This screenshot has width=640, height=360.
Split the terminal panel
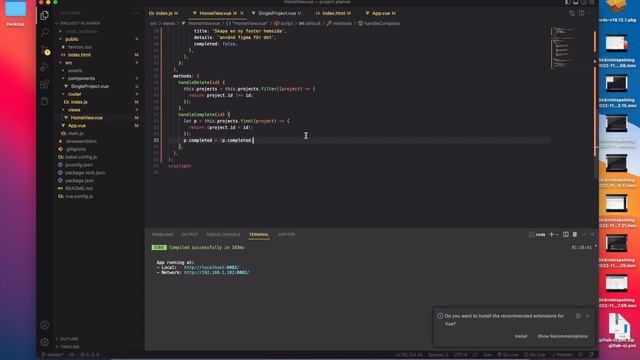click(x=566, y=234)
